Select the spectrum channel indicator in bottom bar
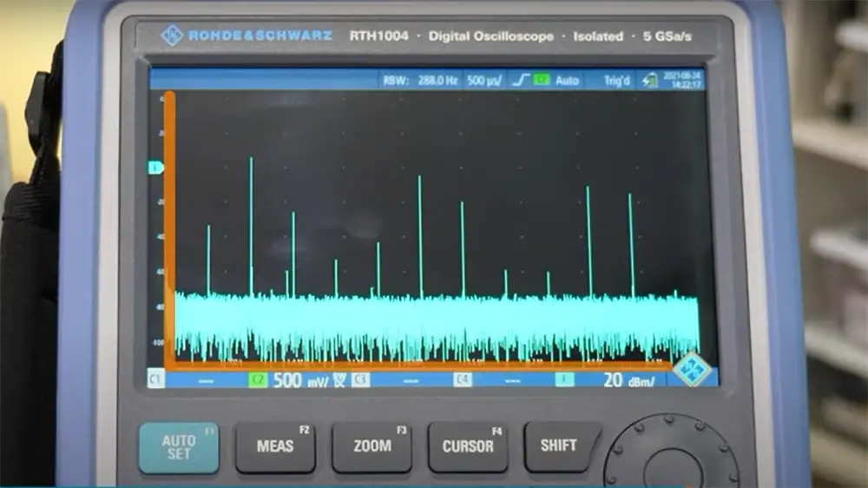868x488 pixels. (565, 379)
